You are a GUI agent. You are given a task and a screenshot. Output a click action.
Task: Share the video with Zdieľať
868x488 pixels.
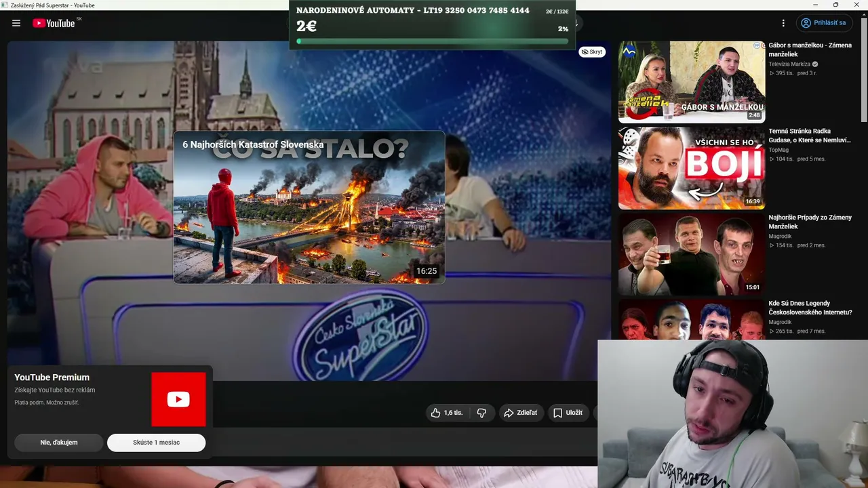[521, 413]
